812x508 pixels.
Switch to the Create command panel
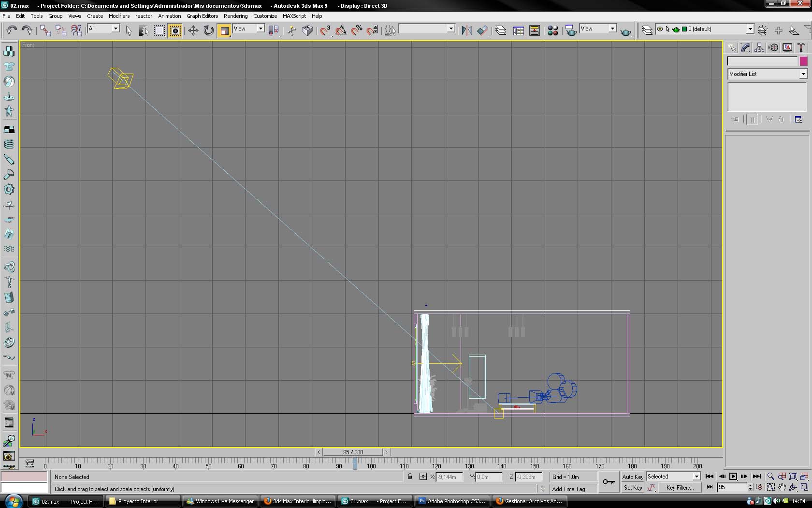click(x=732, y=47)
